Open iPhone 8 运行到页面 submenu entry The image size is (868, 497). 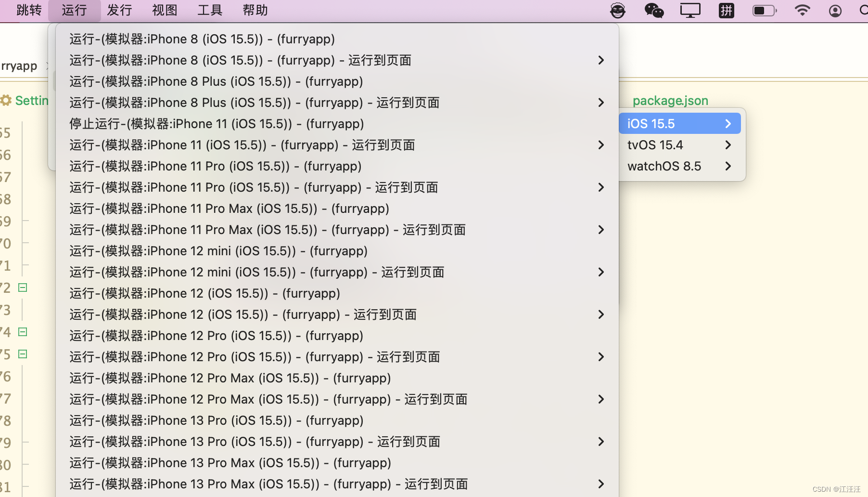tap(337, 60)
